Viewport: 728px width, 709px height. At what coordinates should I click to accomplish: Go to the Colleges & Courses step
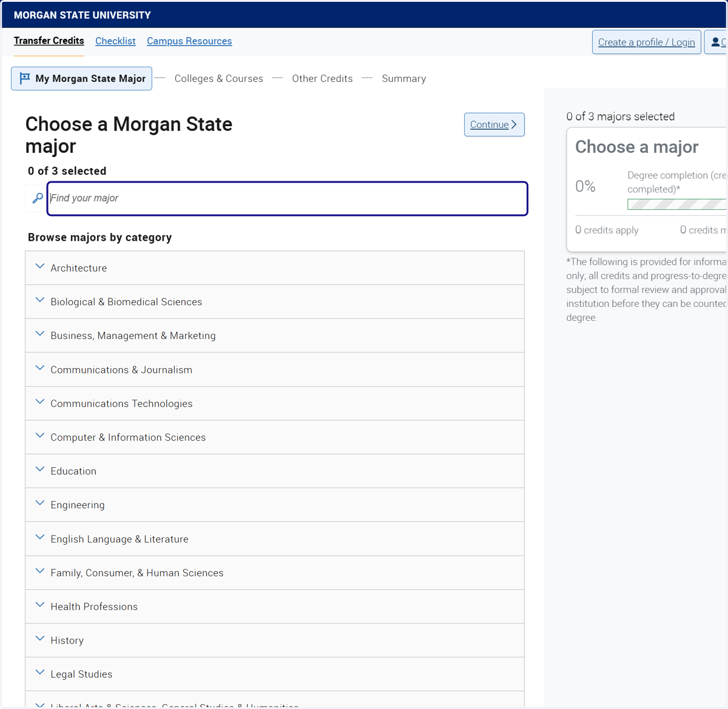(x=219, y=78)
